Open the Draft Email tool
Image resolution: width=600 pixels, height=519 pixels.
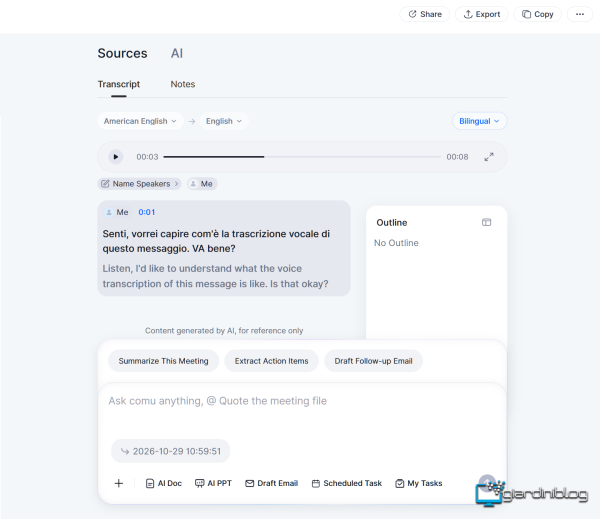click(x=271, y=483)
